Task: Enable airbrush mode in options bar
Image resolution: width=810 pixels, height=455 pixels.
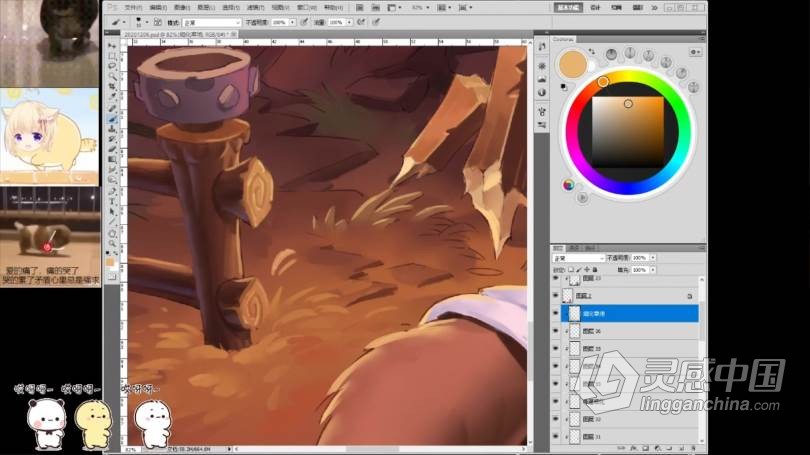Action: coord(361,22)
